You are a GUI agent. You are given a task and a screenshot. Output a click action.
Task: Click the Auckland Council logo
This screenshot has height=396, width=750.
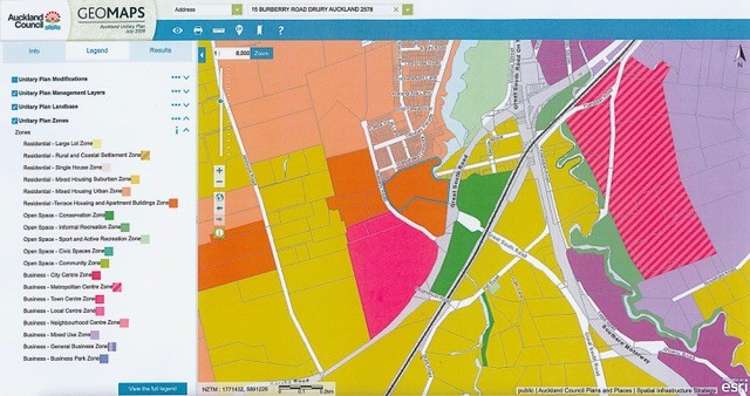[34, 21]
